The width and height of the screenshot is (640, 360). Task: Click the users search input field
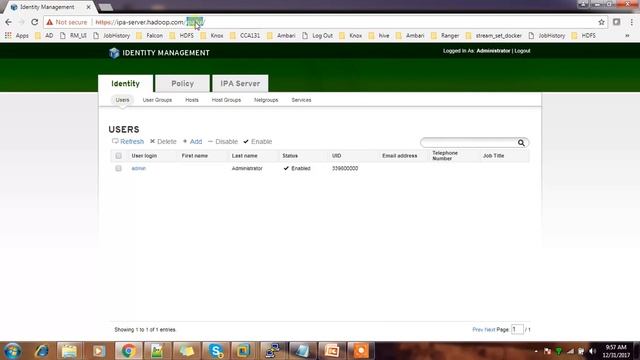click(469, 142)
